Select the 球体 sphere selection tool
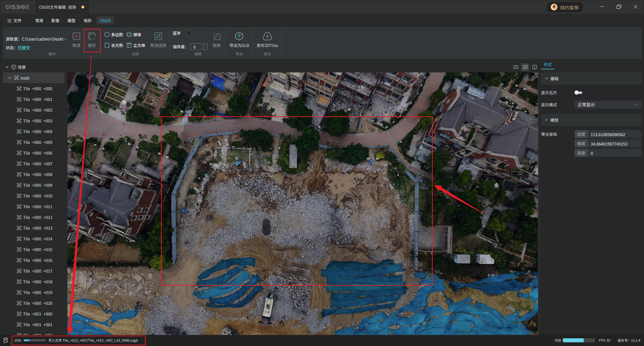 click(134, 35)
